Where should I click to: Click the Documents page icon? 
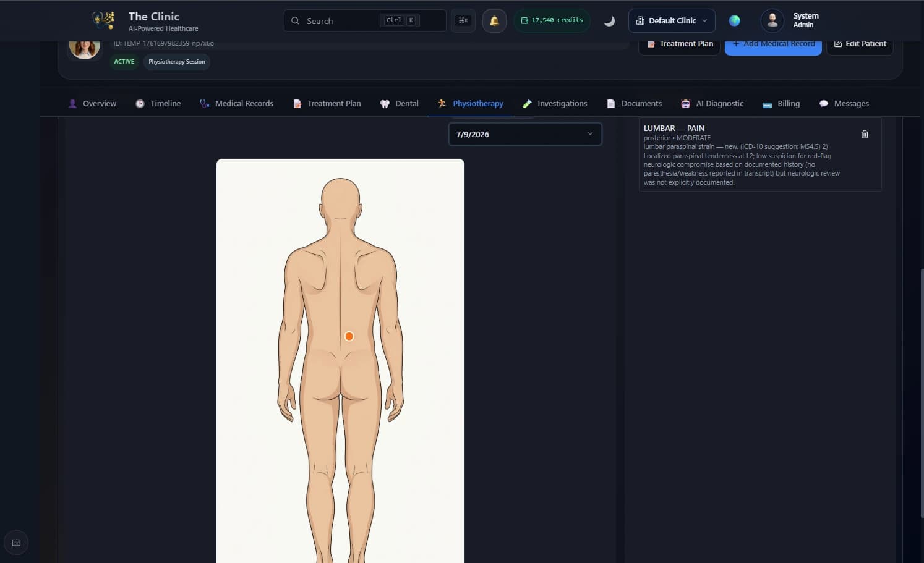point(611,104)
